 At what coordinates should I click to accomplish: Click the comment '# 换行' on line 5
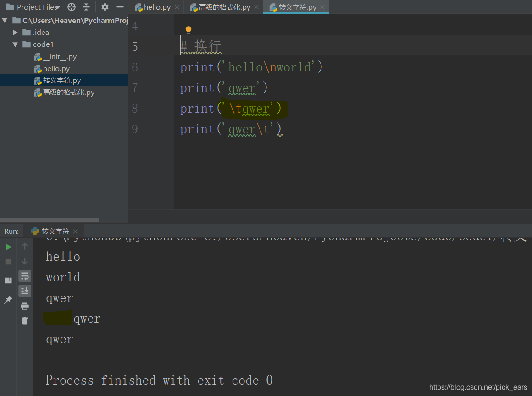pos(200,46)
